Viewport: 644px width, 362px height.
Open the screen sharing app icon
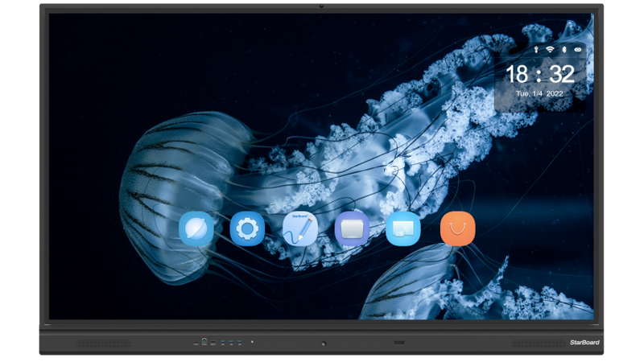pos(403,228)
